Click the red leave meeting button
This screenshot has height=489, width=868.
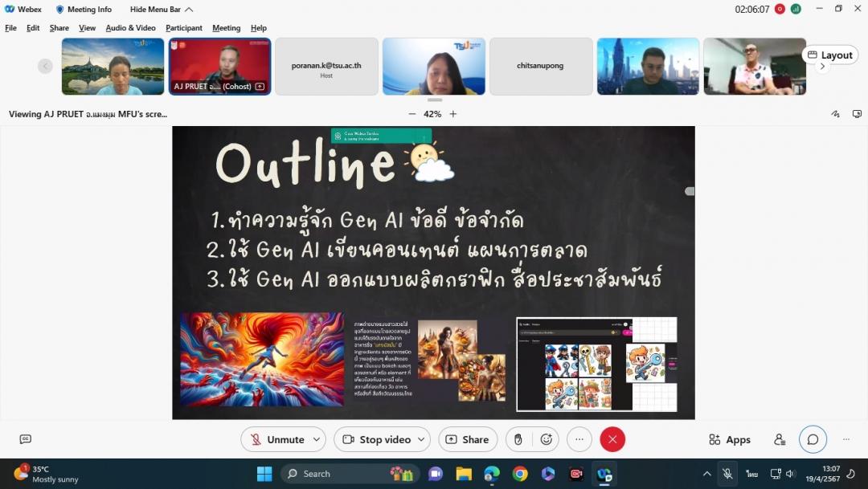612,439
